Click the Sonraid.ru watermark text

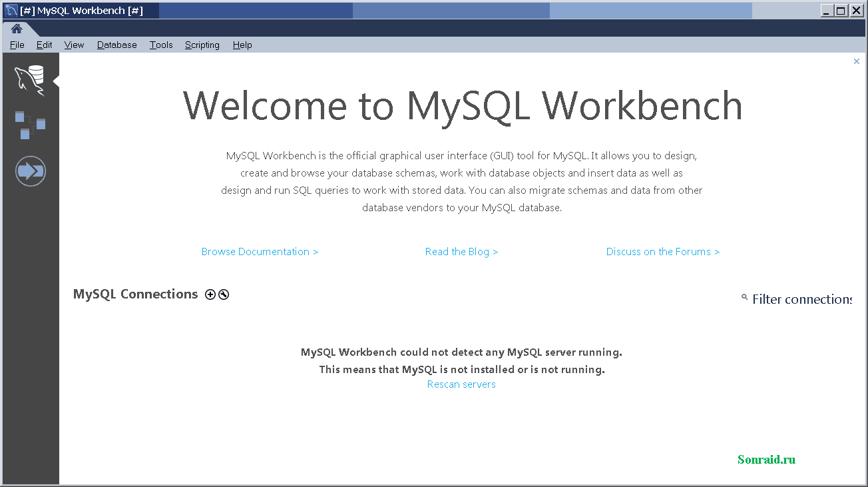pyautogui.click(x=766, y=459)
